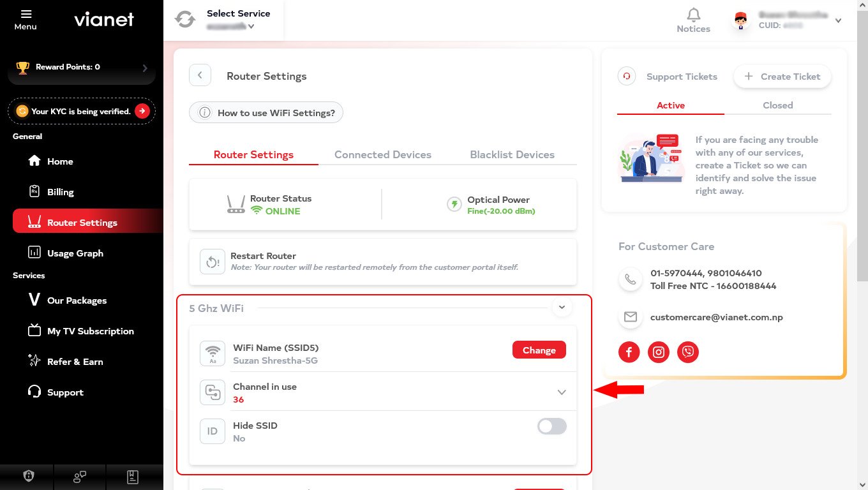Viewport: 868px width, 490px height.
Task: Click the Vianet logo
Action: pyautogui.click(x=104, y=19)
